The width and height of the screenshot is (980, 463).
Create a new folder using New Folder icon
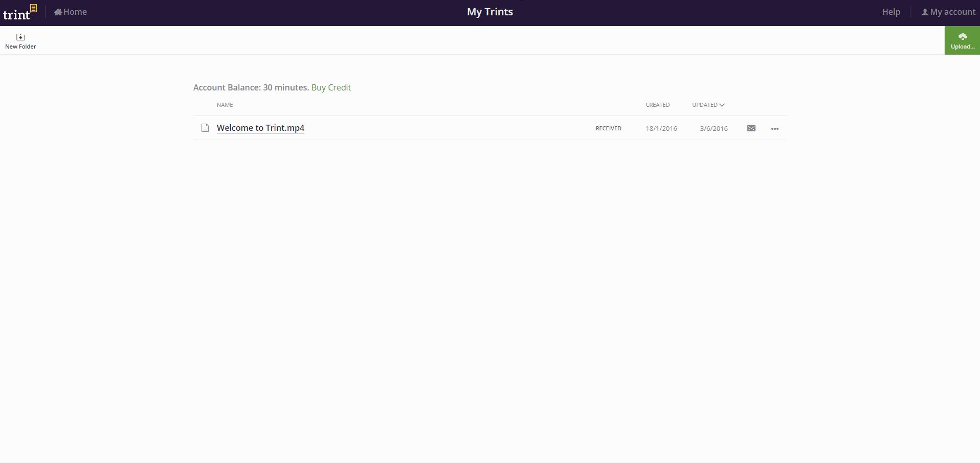(20, 37)
